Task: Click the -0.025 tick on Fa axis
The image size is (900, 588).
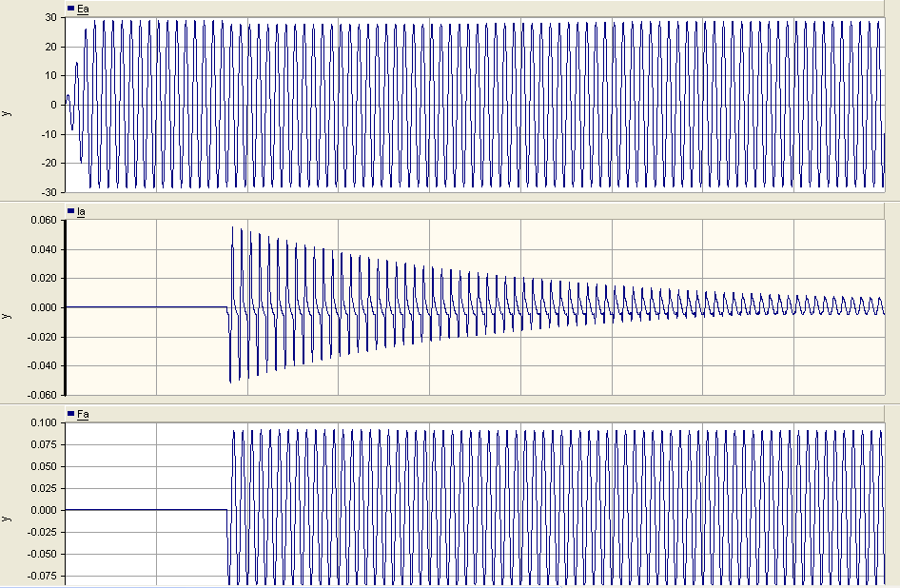Action: (x=42, y=532)
